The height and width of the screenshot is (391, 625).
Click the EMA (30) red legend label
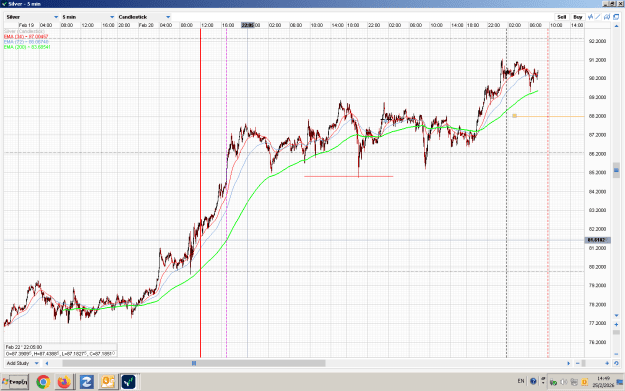point(26,37)
